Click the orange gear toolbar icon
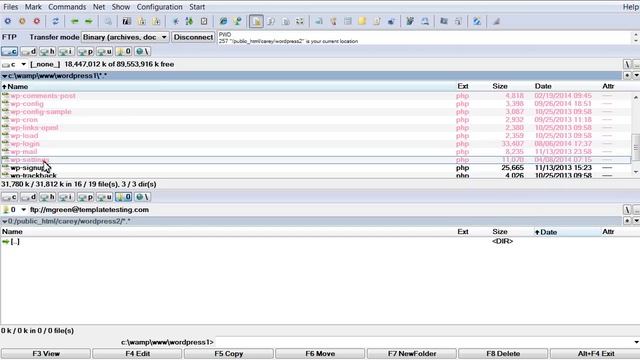This screenshot has height=360, width=640. point(22,21)
